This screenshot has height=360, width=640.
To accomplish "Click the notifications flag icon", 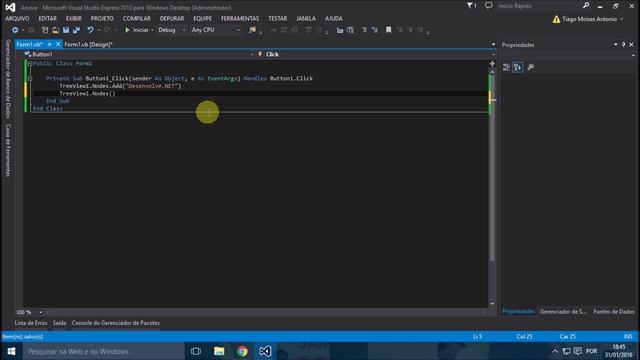I will pyautogui.click(x=471, y=6).
